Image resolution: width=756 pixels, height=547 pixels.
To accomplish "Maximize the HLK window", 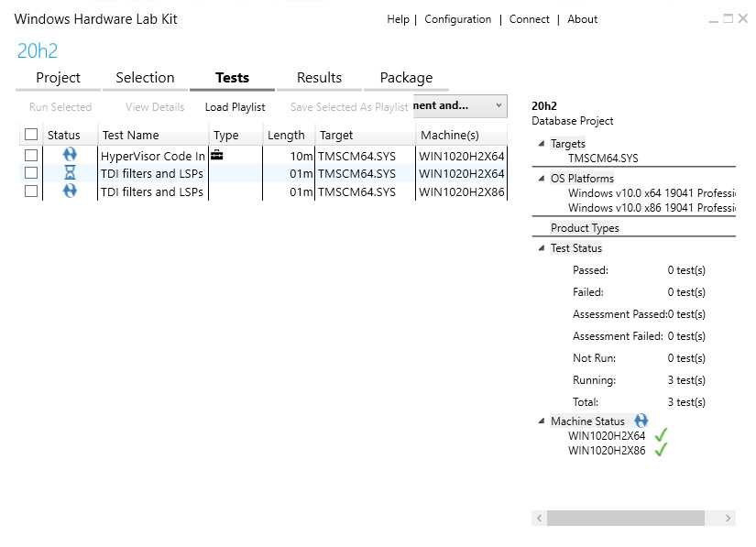I will click(729, 18).
